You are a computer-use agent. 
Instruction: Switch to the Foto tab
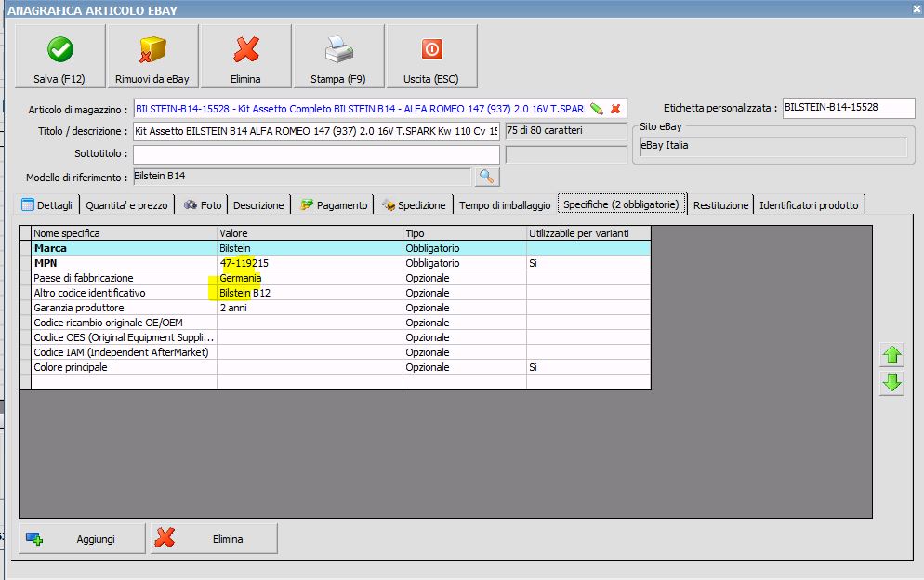coord(202,205)
